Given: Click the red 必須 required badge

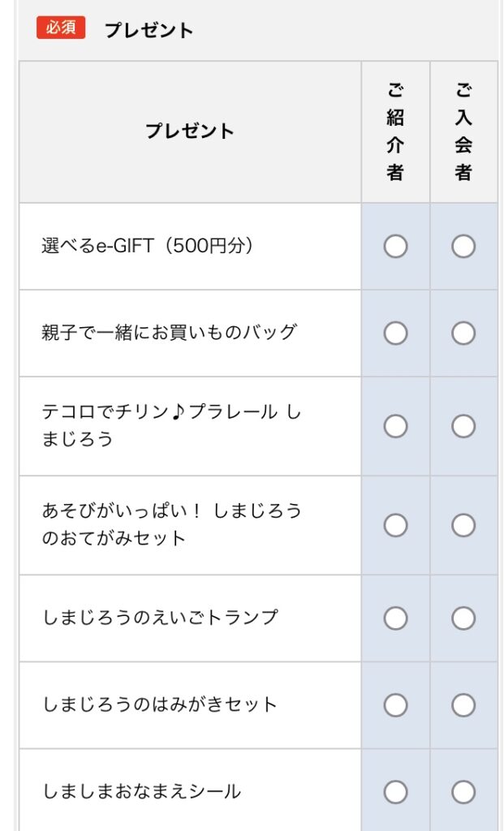Looking at the screenshot, I should point(61,28).
